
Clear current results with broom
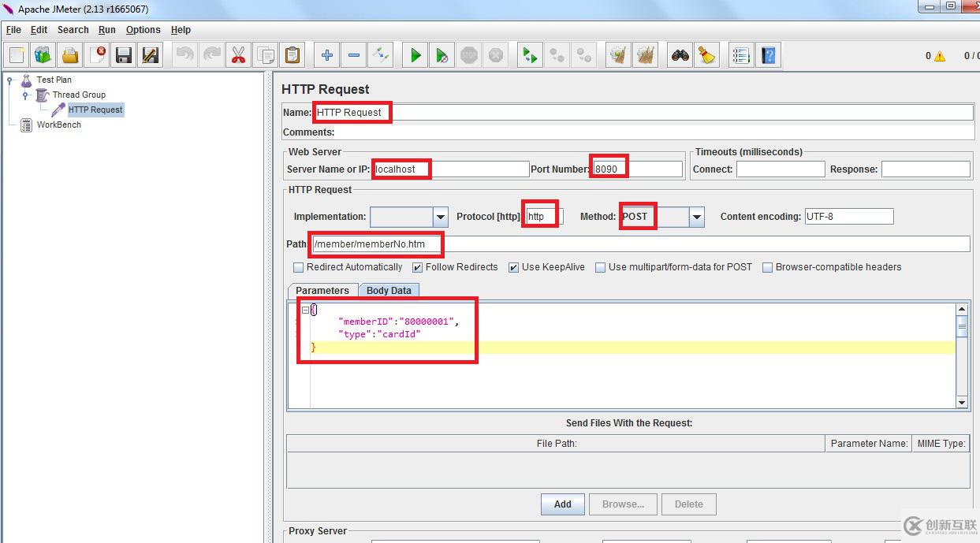click(x=619, y=55)
